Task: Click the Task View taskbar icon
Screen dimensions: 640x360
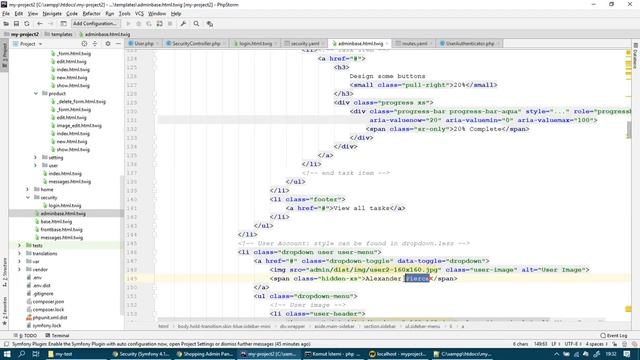Action: tap(36, 354)
